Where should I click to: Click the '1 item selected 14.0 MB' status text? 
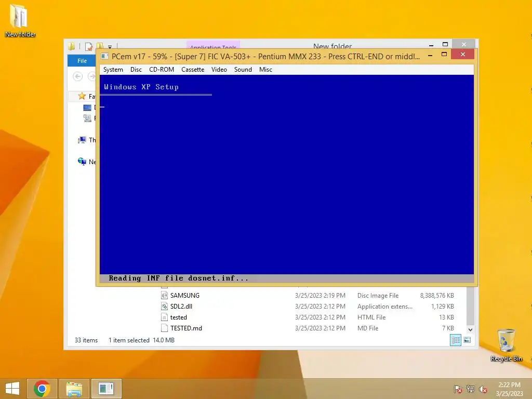pyautogui.click(x=141, y=340)
